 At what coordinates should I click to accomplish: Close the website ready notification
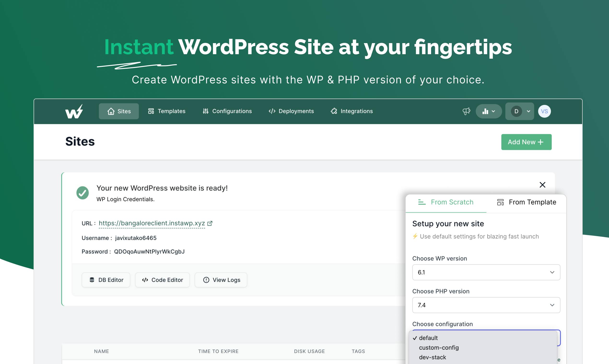coord(542,185)
